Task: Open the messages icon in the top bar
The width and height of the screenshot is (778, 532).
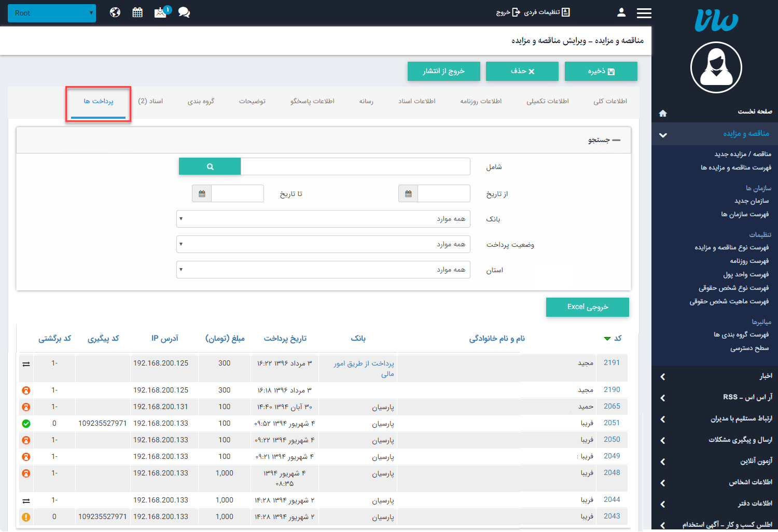Action: 161,12
